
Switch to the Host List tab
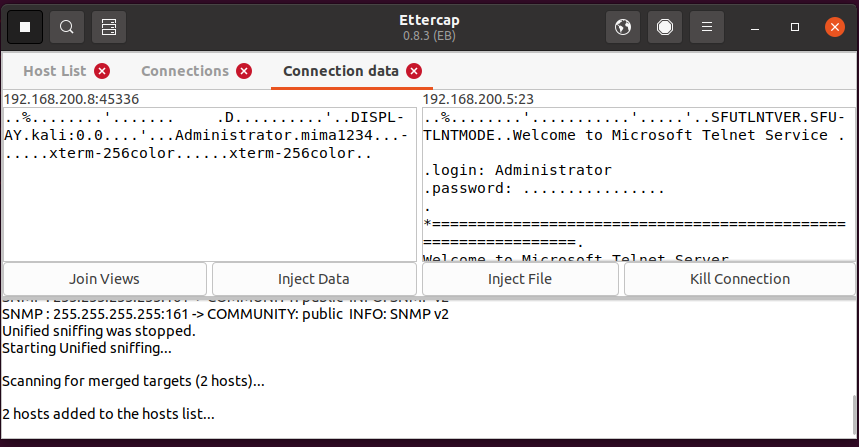54,71
